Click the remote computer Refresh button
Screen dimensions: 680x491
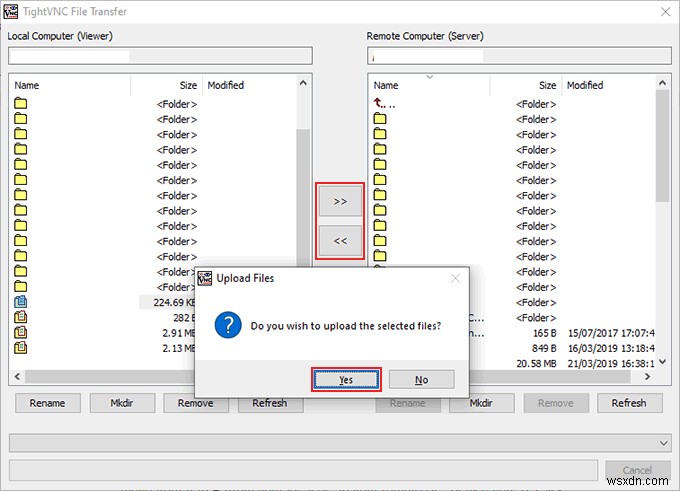pos(629,403)
